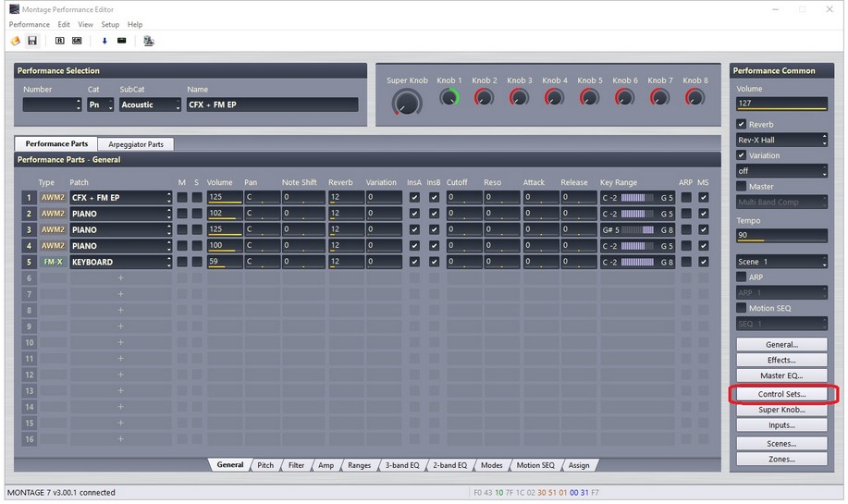Image resolution: width=848 pixels, height=504 pixels.
Task: Open the KEYBOARD patch dropdown for part 5
Action: [x=121, y=262]
